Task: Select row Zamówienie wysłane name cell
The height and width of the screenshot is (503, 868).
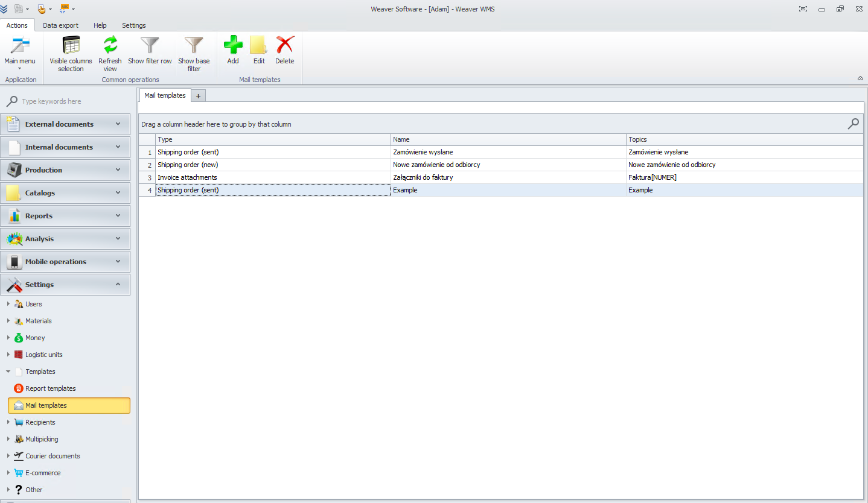Action: [x=508, y=152]
